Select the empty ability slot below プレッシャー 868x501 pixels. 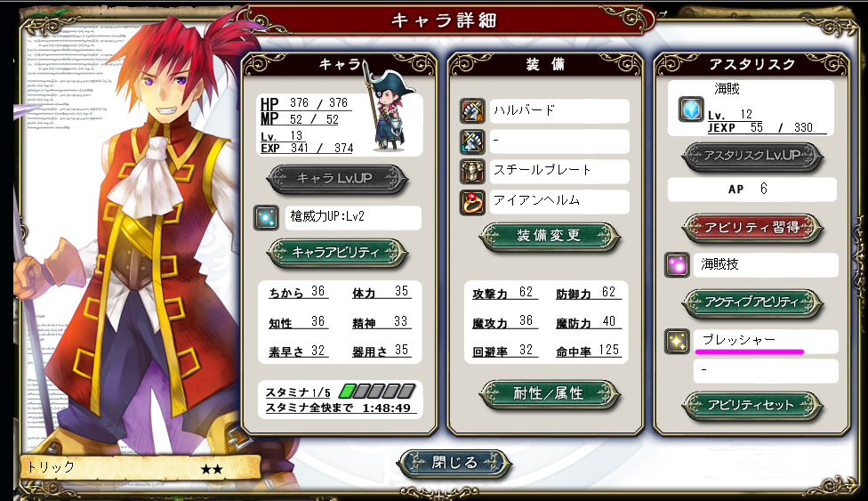pyautogui.click(x=766, y=371)
